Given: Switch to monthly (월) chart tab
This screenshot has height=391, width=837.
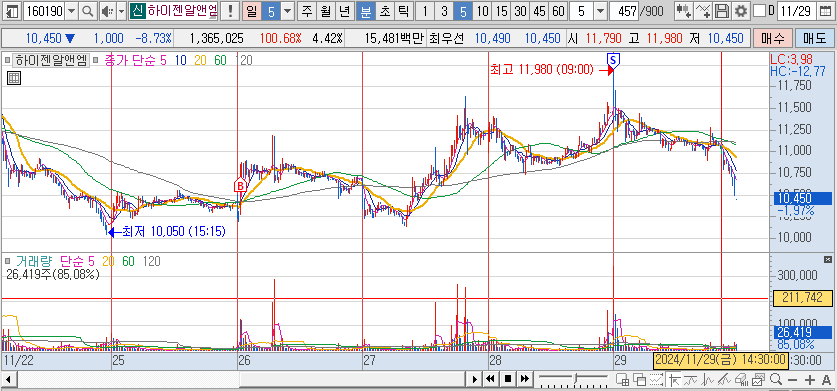Looking at the screenshot, I should [x=325, y=11].
